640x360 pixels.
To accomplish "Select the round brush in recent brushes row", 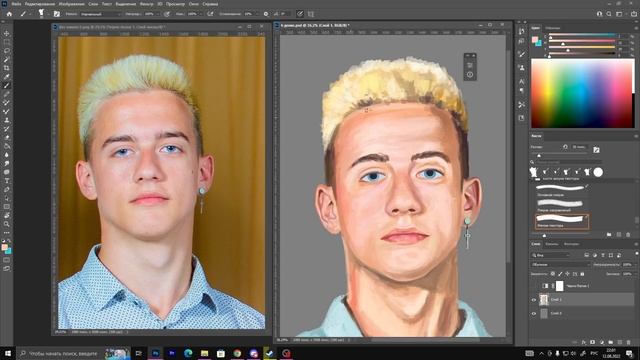I will click(598, 172).
